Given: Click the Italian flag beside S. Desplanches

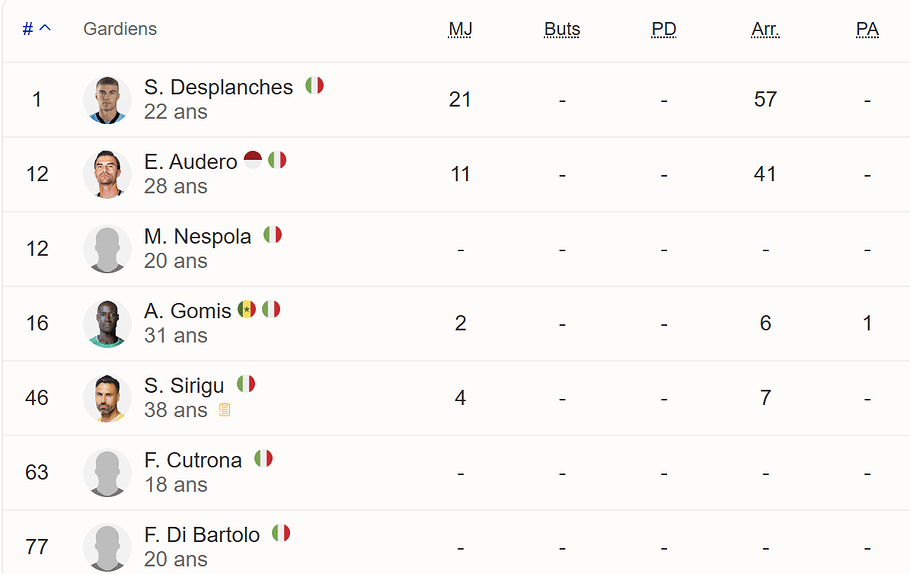Looking at the screenshot, I should [315, 86].
